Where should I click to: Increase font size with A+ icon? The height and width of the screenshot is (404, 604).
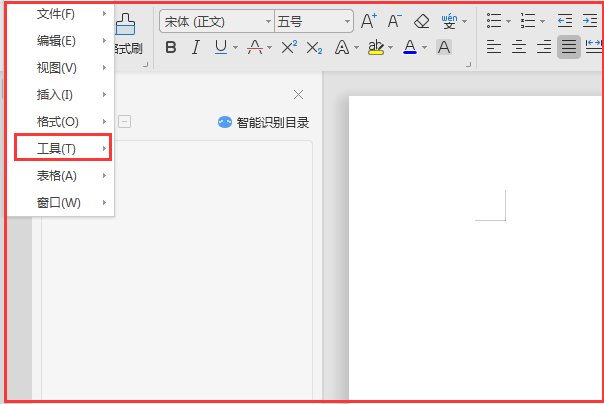(x=369, y=21)
